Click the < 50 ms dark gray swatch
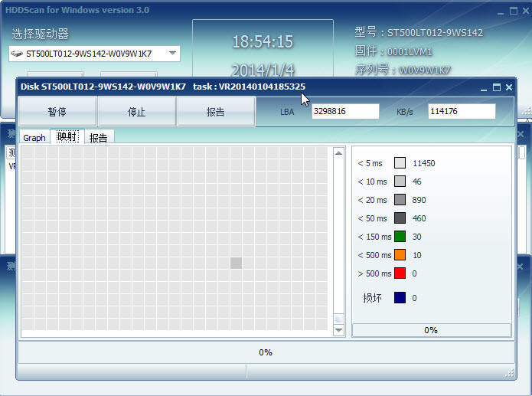 coord(400,218)
